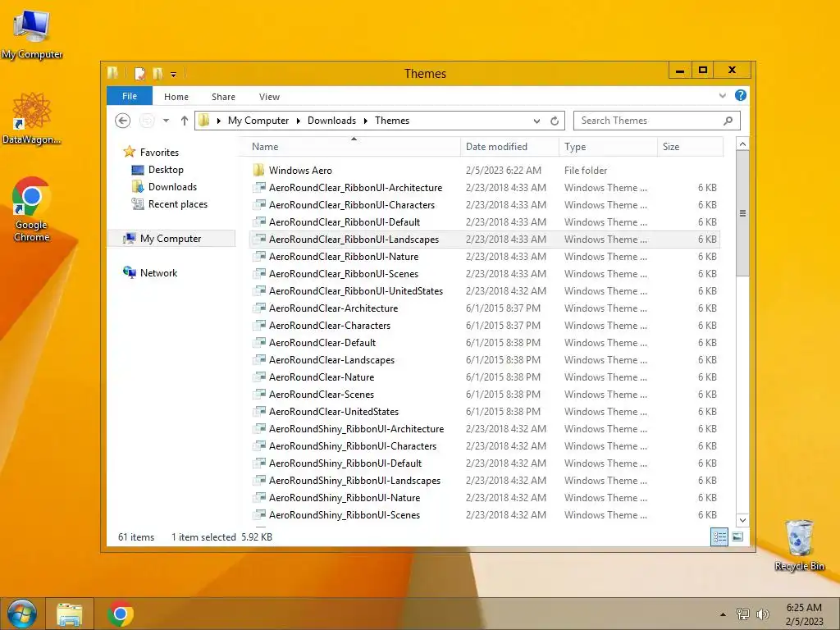The image size is (840, 630).
Task: Select My Computer in navigation pane
Action: click(x=171, y=239)
